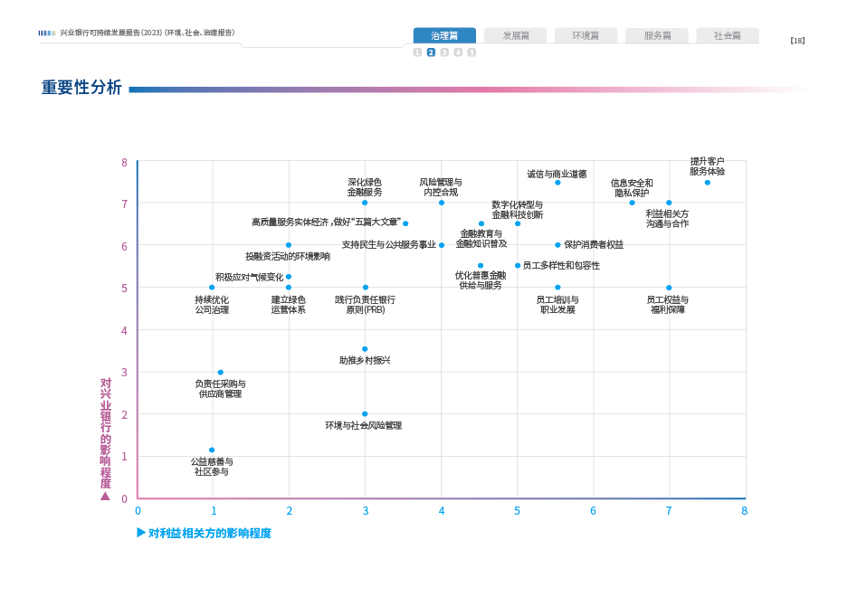Open the 治理篇 tab

[x=444, y=36]
